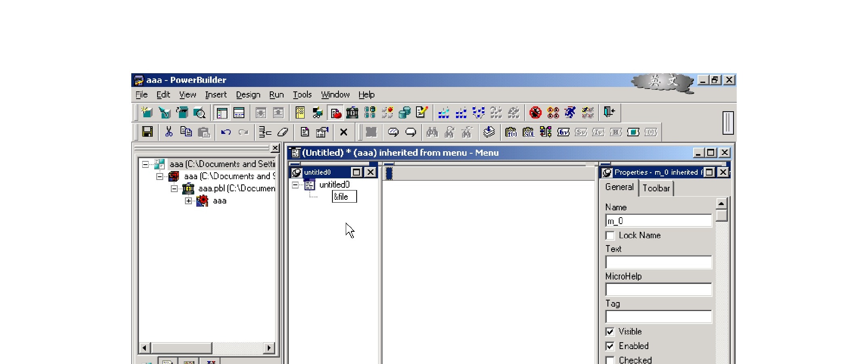Click the Inherit toolbar icon
This screenshot has width=868, height=364.
tap(164, 112)
